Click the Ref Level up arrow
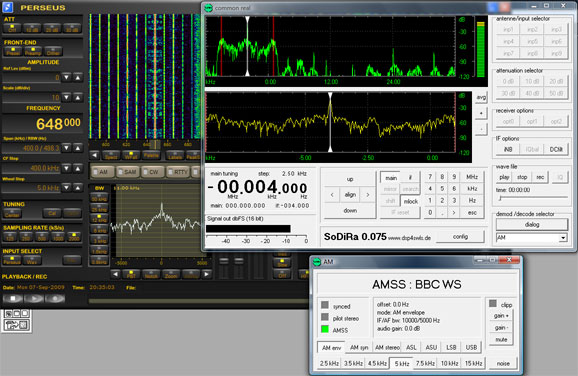This screenshot has width=578, height=376. coord(78,77)
